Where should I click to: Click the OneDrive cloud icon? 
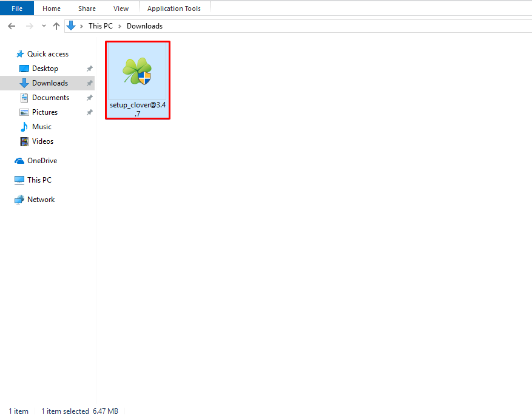click(x=19, y=161)
